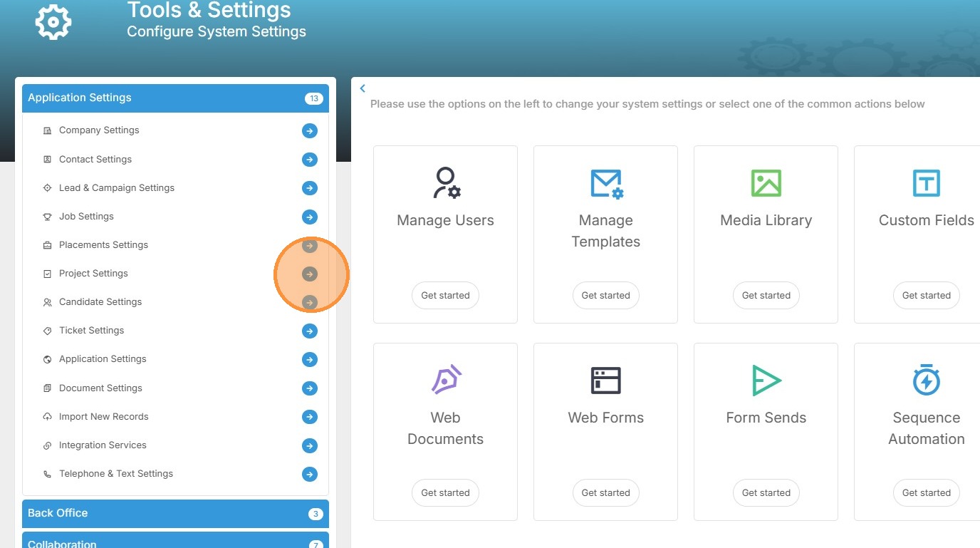Click the Import New Records cloud icon
Viewport: 980px width, 548px height.
coord(47,417)
